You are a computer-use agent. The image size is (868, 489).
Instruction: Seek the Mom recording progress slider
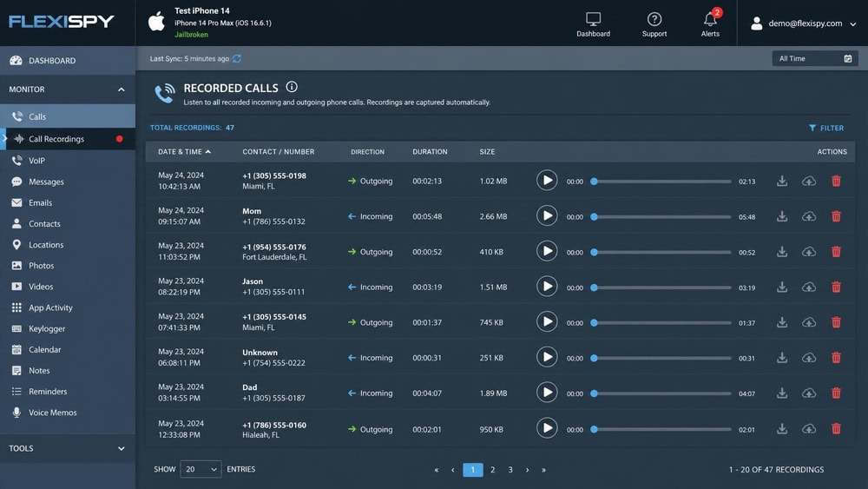coord(662,216)
